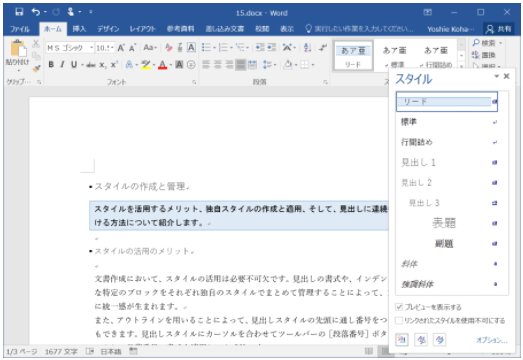Apply a character border (boxed A)
The image size is (523, 360).
(x=191, y=48)
